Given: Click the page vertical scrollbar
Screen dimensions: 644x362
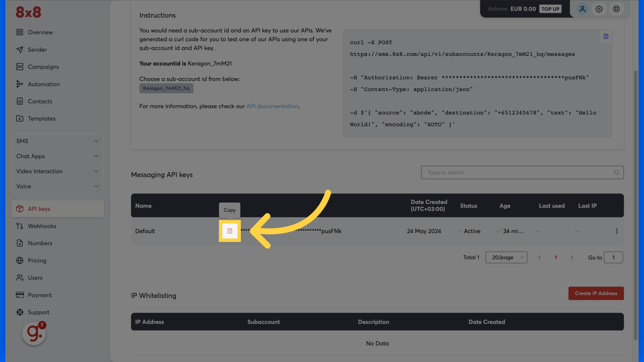Looking at the screenshot, I should (x=635, y=205).
